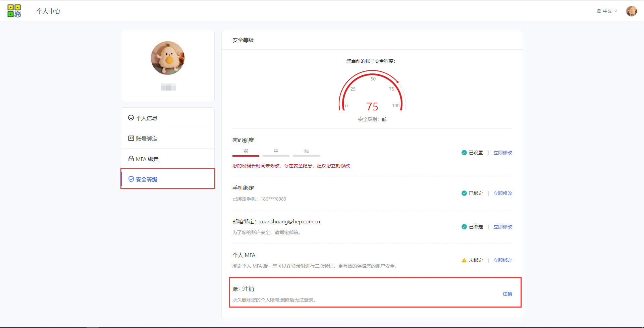The height and width of the screenshot is (328, 644).
Task: Click the lock icon beside MFA 绑定
Action: 131,159
